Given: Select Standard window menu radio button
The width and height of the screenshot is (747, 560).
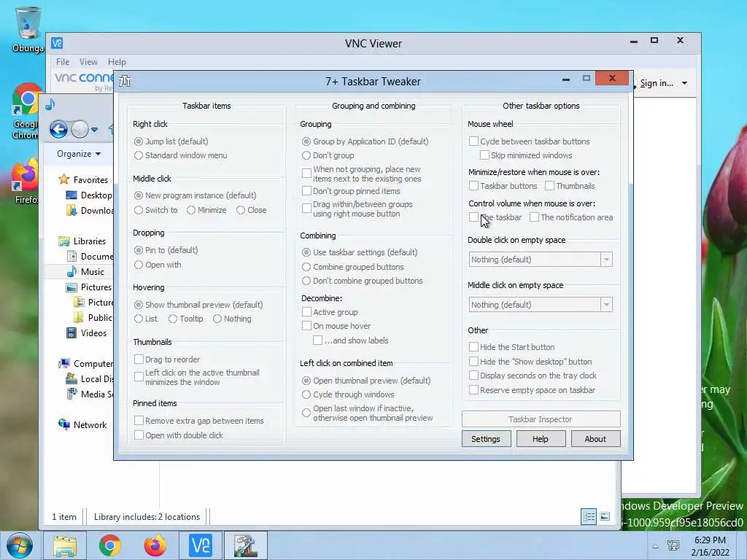Looking at the screenshot, I should [139, 155].
